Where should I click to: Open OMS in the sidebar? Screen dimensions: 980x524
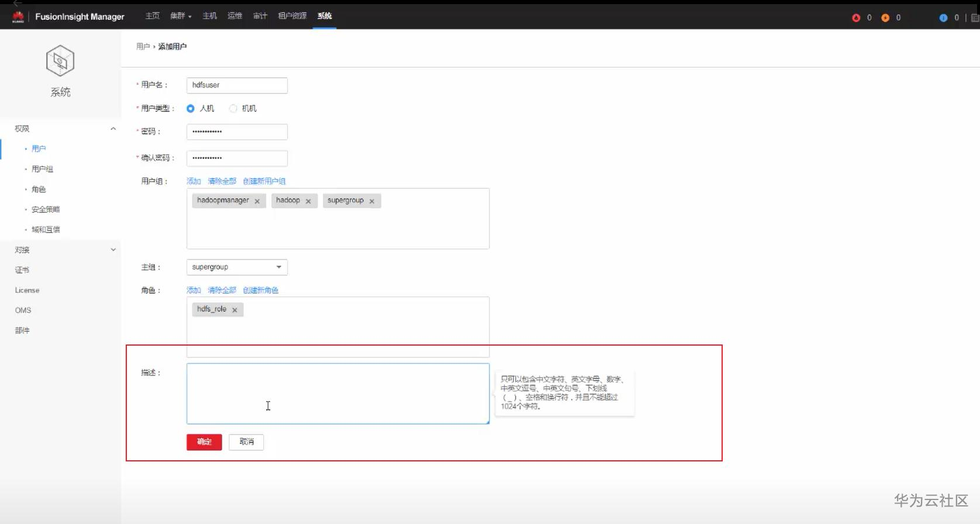click(x=23, y=311)
